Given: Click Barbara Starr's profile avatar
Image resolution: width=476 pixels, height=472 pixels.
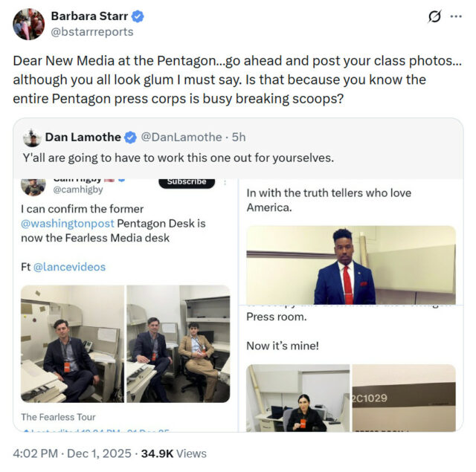Looking at the screenshot, I should pos(28,24).
